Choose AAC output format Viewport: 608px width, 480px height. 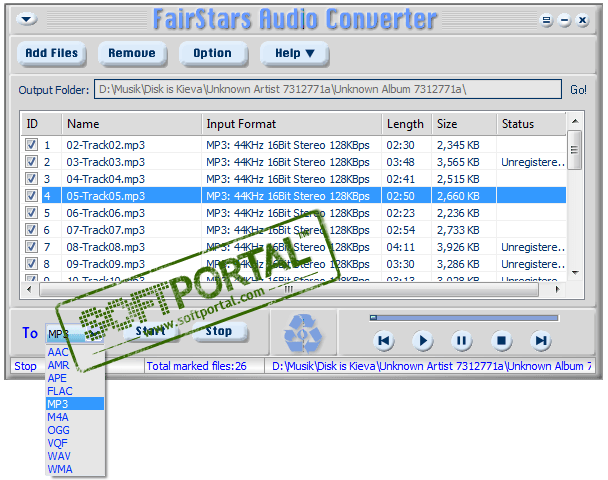coord(75,352)
